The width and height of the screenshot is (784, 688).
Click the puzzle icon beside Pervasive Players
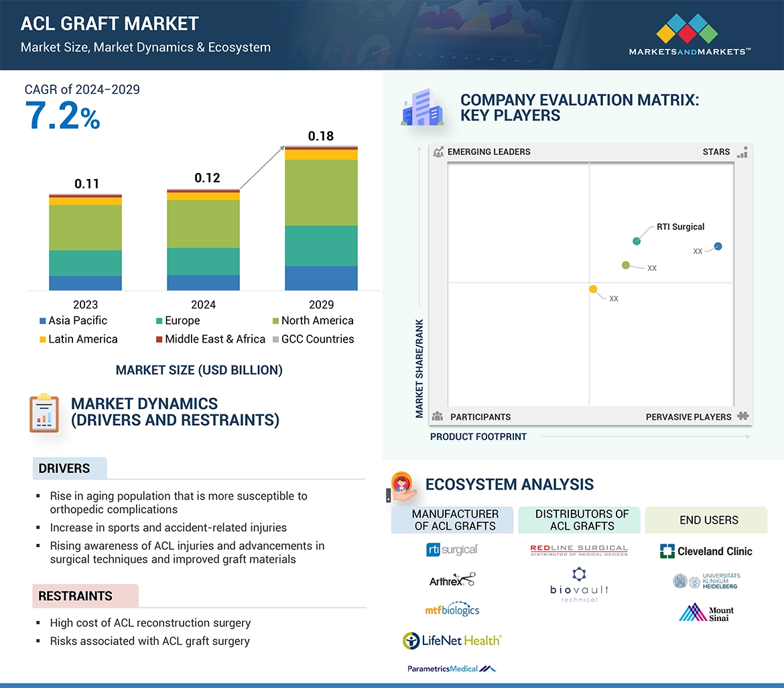point(742,416)
